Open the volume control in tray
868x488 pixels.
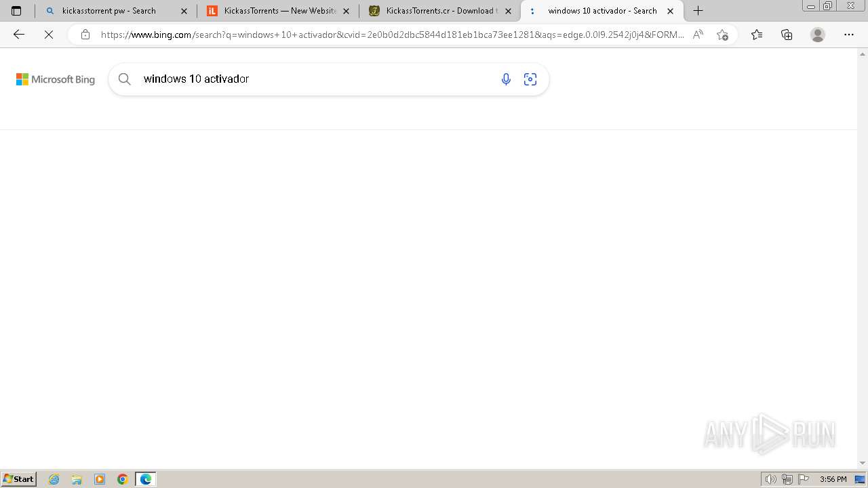click(x=771, y=479)
